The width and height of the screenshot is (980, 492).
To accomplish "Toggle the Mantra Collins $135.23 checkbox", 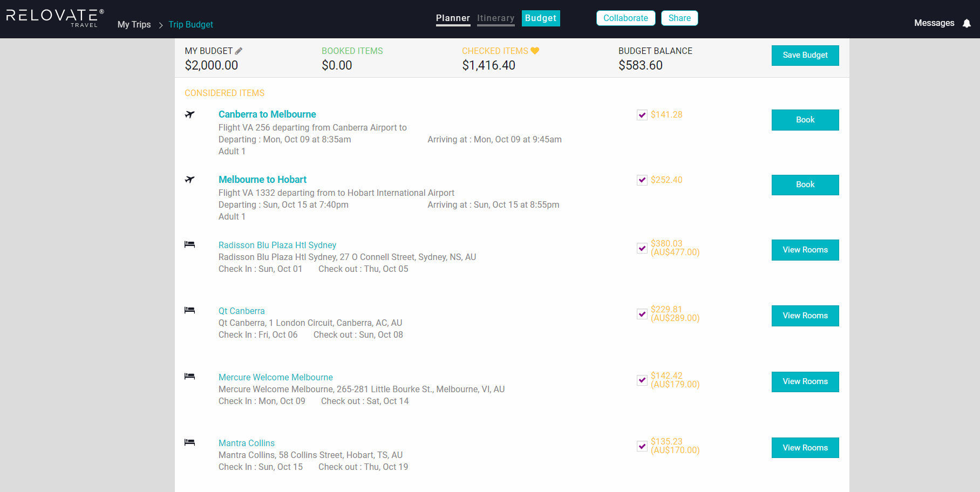I will [x=642, y=446].
